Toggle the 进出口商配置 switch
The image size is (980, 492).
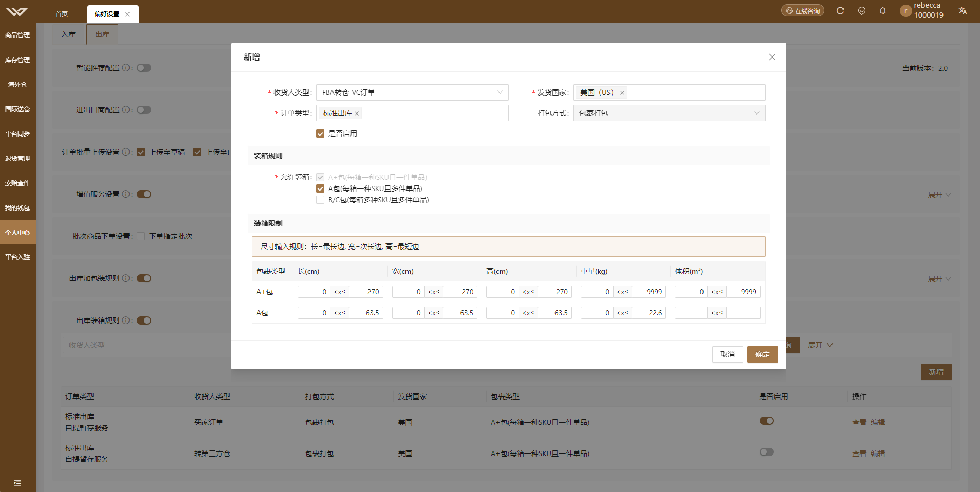pos(144,110)
